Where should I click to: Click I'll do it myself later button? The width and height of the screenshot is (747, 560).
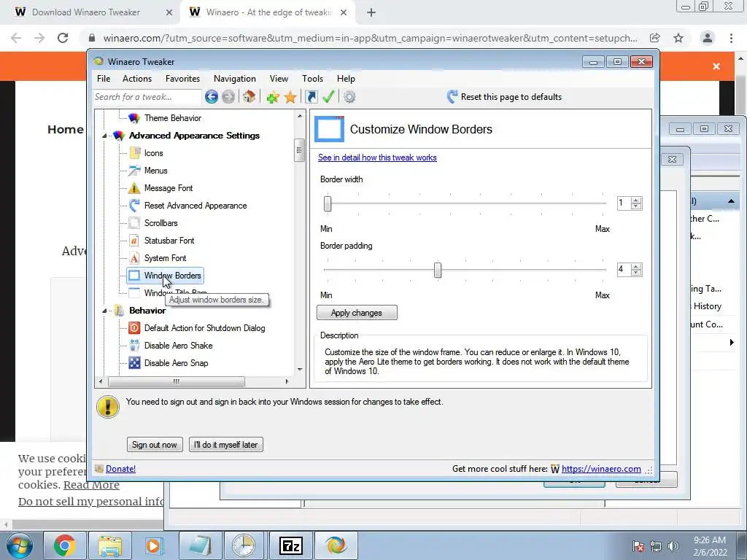coord(226,445)
